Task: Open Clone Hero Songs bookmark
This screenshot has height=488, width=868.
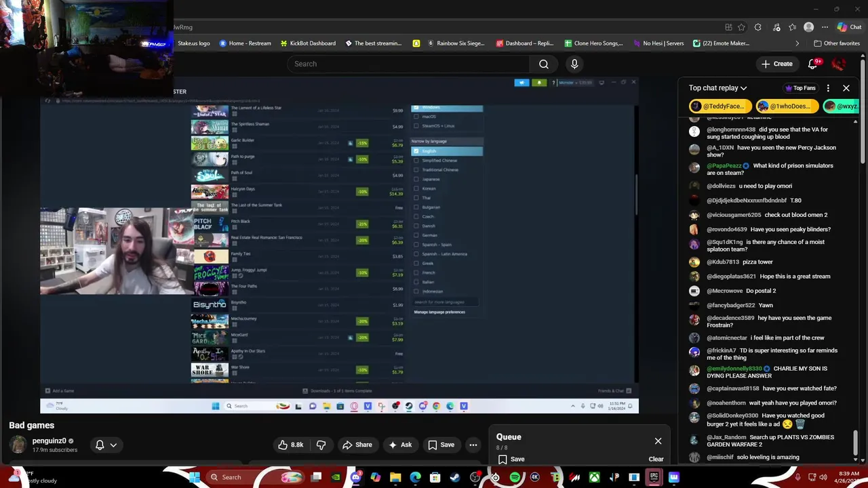Action: pyautogui.click(x=593, y=43)
